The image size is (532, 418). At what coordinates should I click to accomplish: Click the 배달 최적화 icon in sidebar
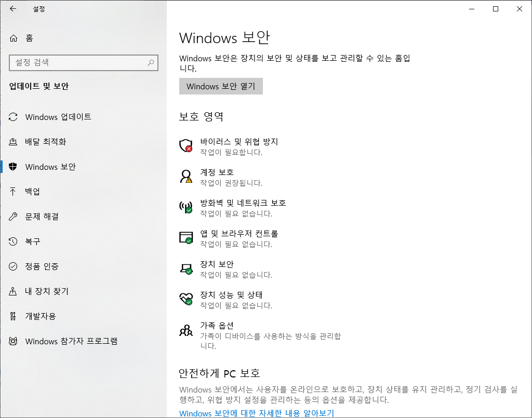click(x=13, y=142)
